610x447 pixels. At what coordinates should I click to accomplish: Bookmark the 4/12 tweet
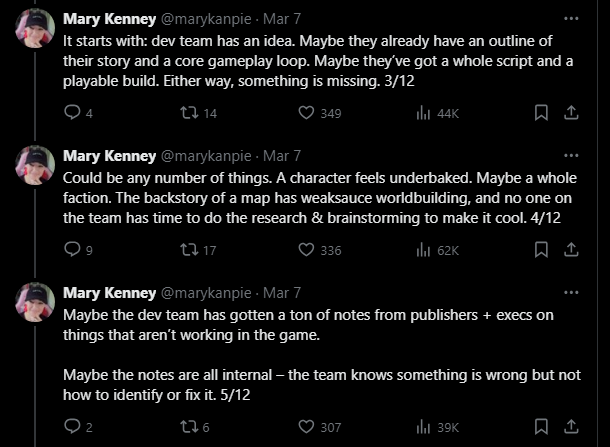541,250
